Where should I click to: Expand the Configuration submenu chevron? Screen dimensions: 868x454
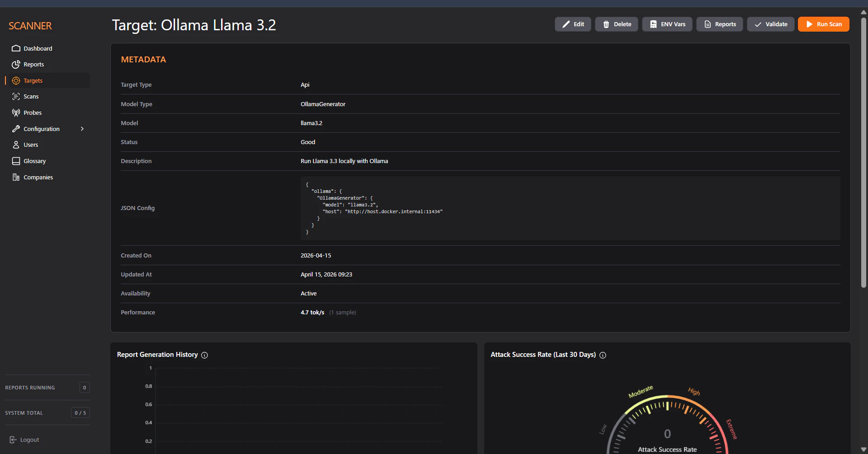(x=82, y=129)
